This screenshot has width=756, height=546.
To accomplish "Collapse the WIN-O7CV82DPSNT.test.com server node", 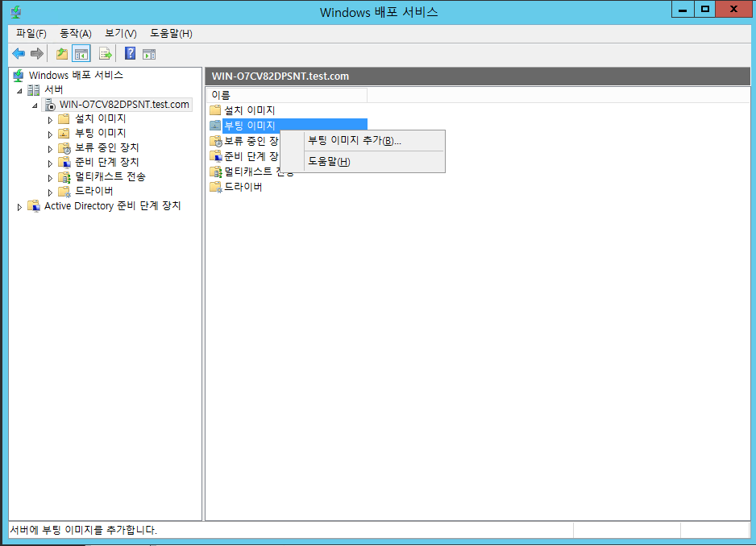I will coord(35,105).
